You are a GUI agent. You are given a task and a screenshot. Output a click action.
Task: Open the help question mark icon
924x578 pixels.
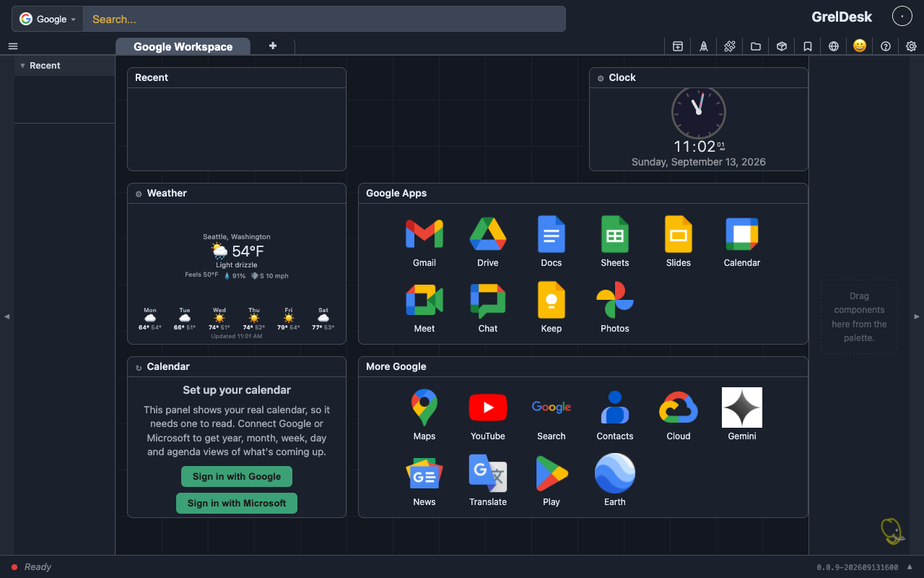point(886,46)
